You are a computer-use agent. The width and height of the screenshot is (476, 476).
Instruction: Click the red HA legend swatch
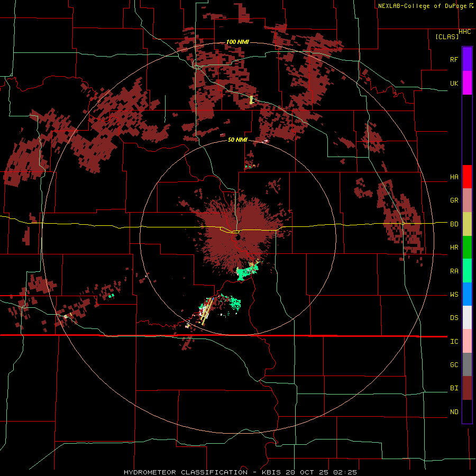click(x=467, y=177)
